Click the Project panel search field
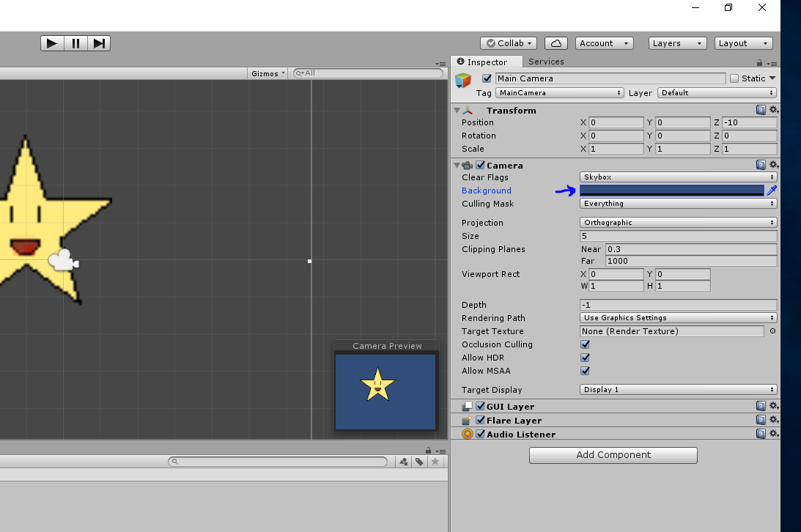Image resolution: width=801 pixels, height=532 pixels. point(278,462)
